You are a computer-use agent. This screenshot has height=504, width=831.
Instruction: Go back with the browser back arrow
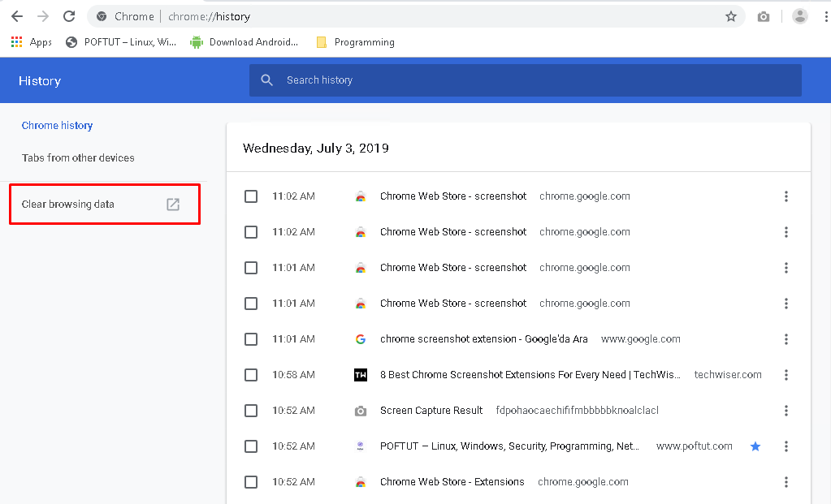pyautogui.click(x=17, y=16)
